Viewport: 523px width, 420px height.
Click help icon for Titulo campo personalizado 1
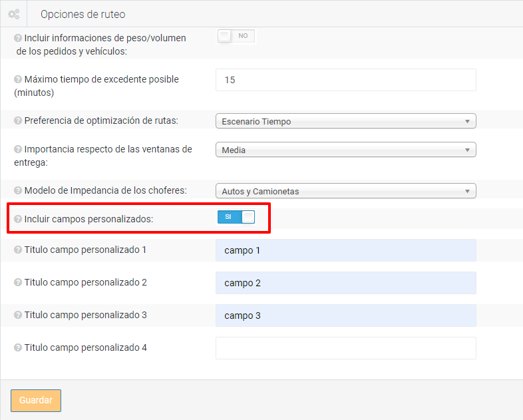[x=18, y=250]
